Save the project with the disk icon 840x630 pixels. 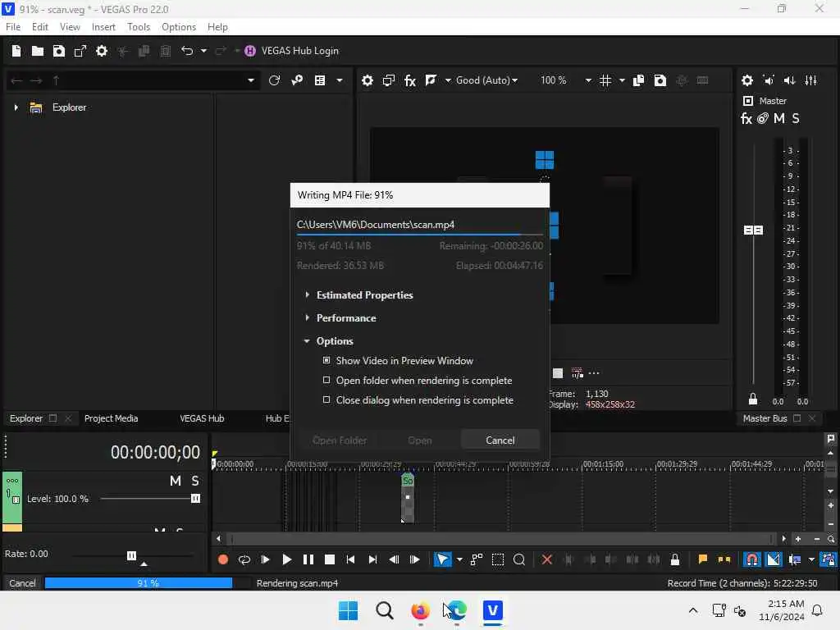[59, 51]
